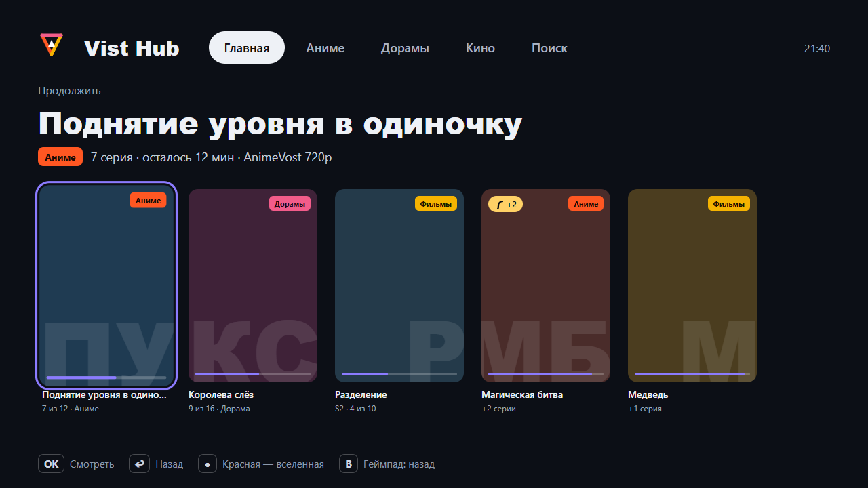Click the Геймпад: назад hint text

(x=399, y=464)
